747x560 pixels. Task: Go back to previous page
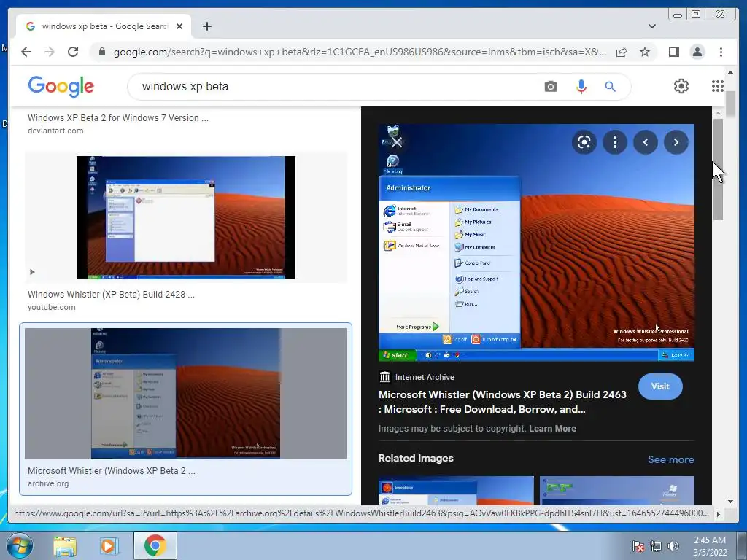tap(26, 52)
